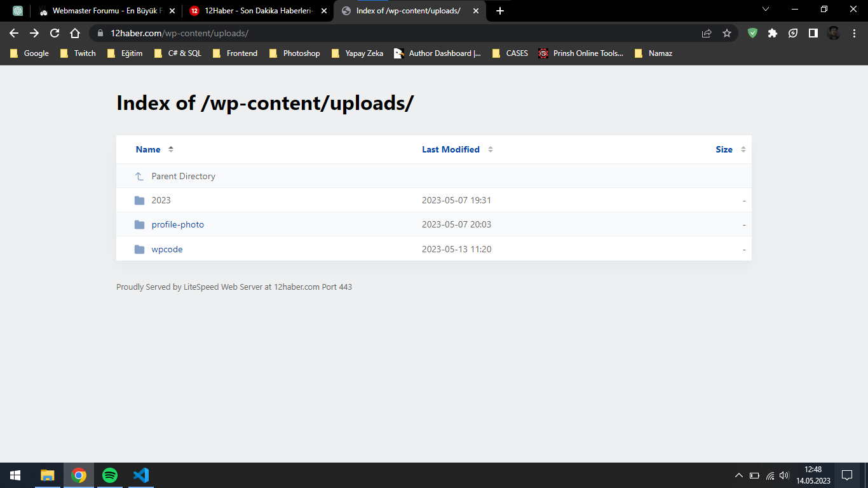Sort listing by Name column arrows
868x488 pixels.
click(x=171, y=149)
